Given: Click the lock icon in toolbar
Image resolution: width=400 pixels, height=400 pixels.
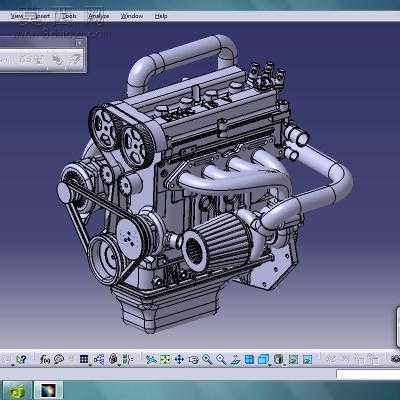Looking at the screenshot, I should tap(113, 359).
